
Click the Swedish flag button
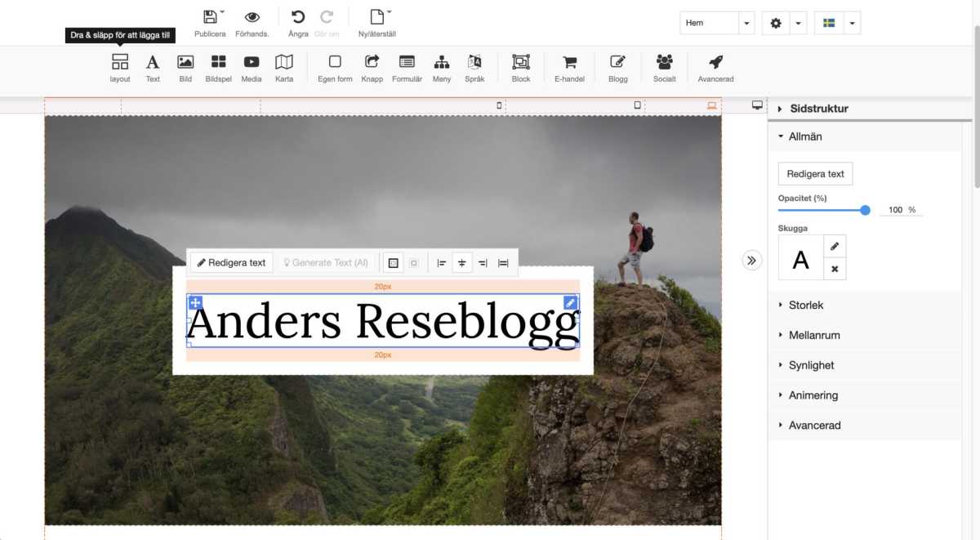828,23
